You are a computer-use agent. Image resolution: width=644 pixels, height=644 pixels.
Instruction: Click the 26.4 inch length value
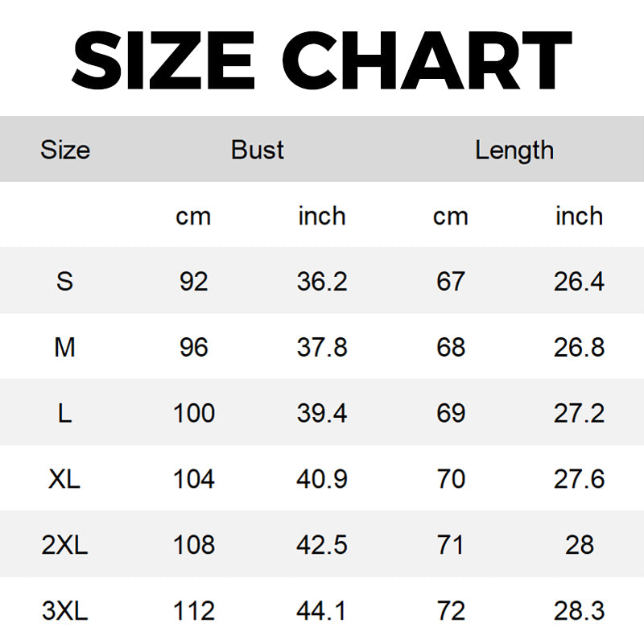tap(579, 281)
